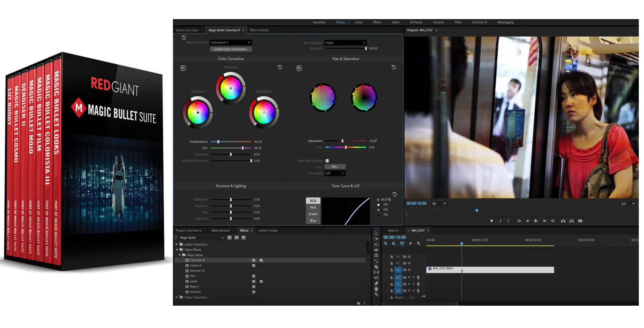Toggle V3 track output eye
This screenshot has height=328, width=644.
coord(409,257)
